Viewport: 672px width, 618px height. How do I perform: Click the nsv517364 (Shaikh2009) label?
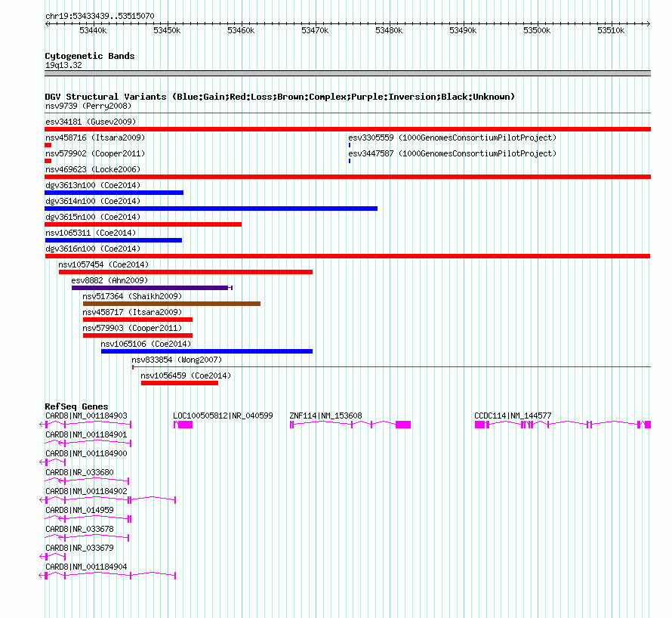(132, 296)
